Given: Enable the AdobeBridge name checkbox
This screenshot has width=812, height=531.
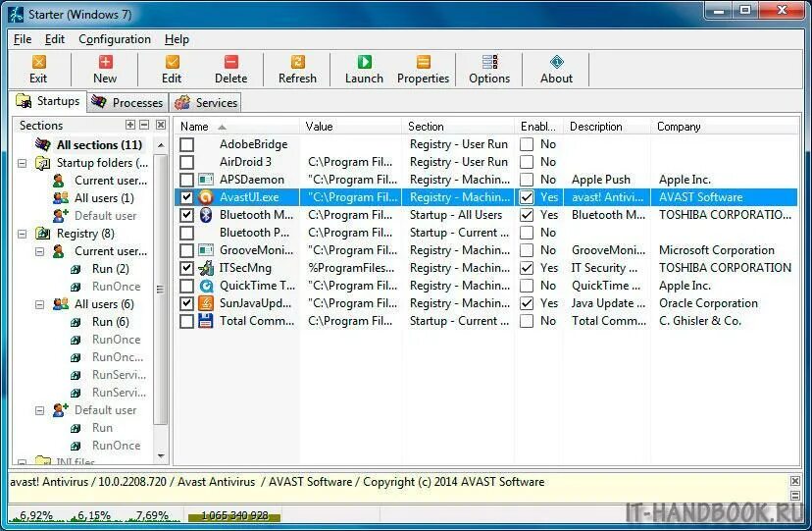Looking at the screenshot, I should click(x=187, y=144).
